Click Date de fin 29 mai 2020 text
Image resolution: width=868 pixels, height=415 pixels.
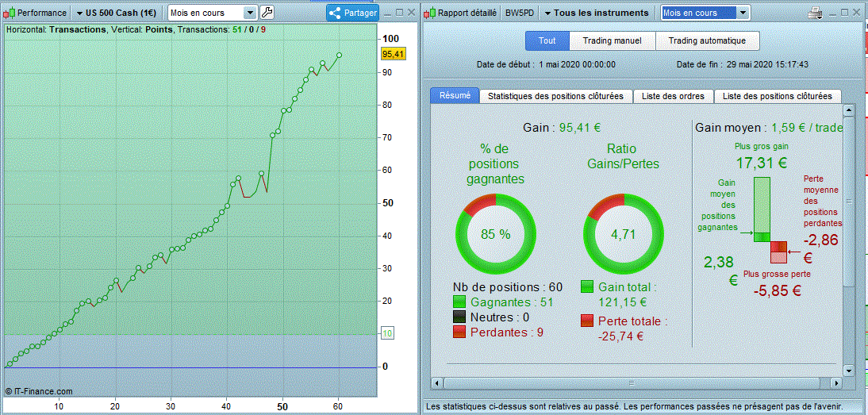click(743, 64)
